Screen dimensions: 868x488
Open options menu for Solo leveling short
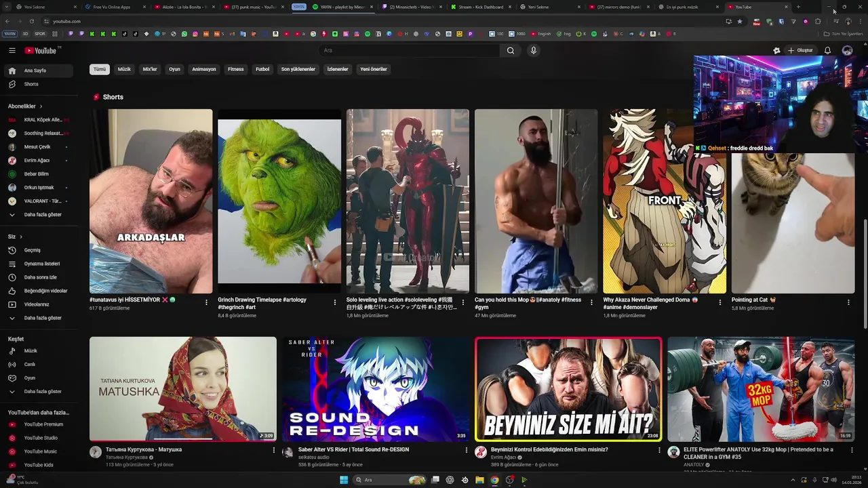[x=463, y=302]
